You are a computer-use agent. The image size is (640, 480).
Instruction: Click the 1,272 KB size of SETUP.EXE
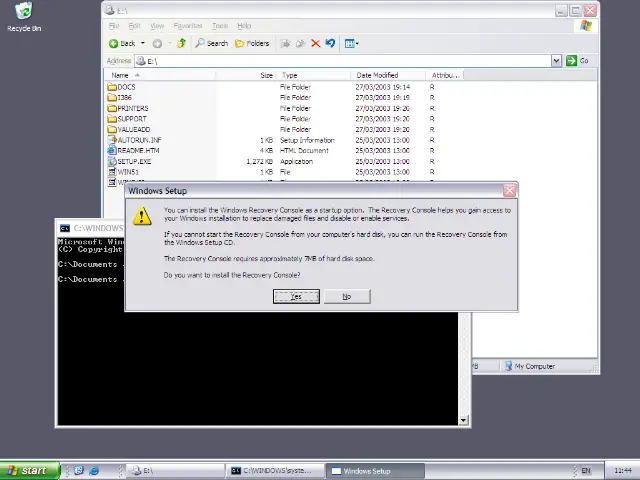coord(260,161)
